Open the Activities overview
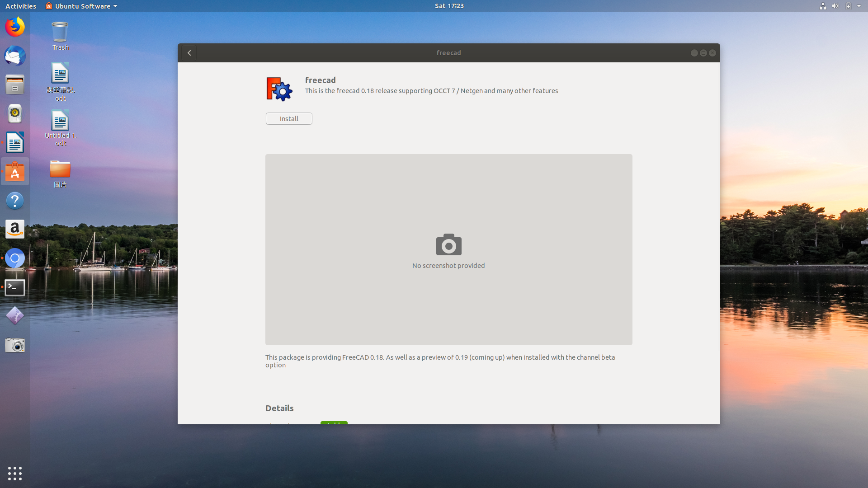868x488 pixels. (x=21, y=6)
